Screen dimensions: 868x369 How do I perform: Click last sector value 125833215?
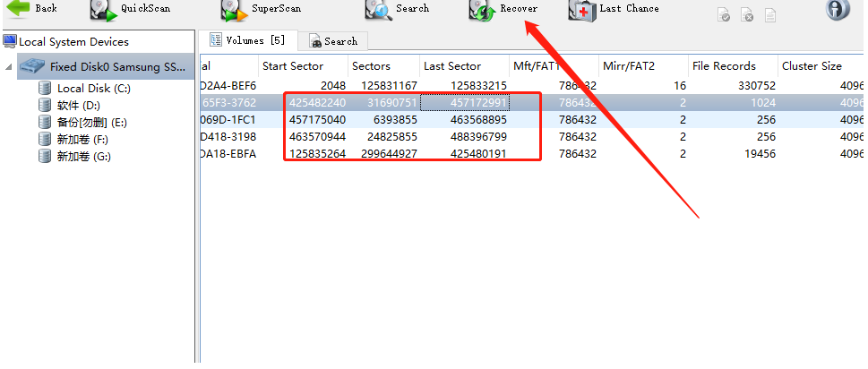(x=479, y=86)
